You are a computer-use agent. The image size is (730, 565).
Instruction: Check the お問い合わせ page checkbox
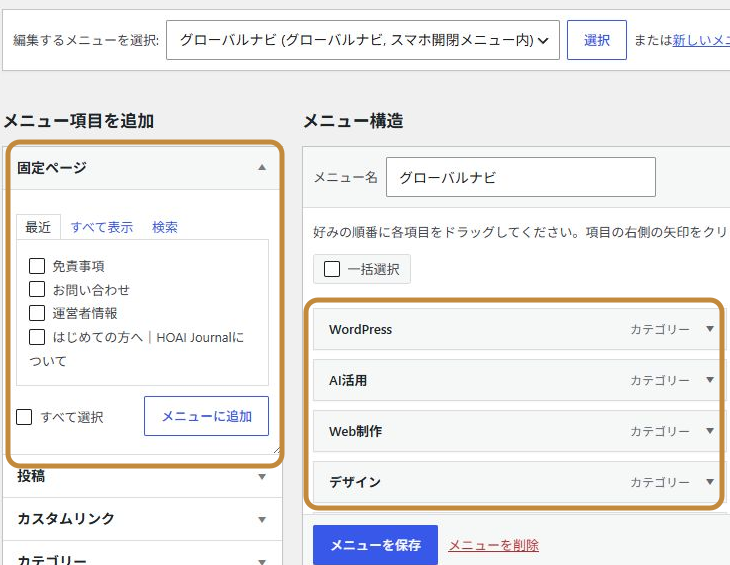[37, 289]
